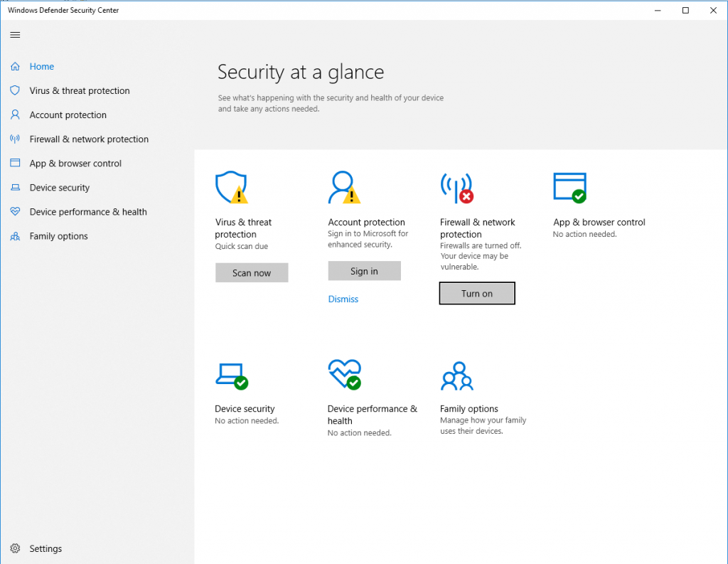Click the Home house icon in sidebar

15,66
